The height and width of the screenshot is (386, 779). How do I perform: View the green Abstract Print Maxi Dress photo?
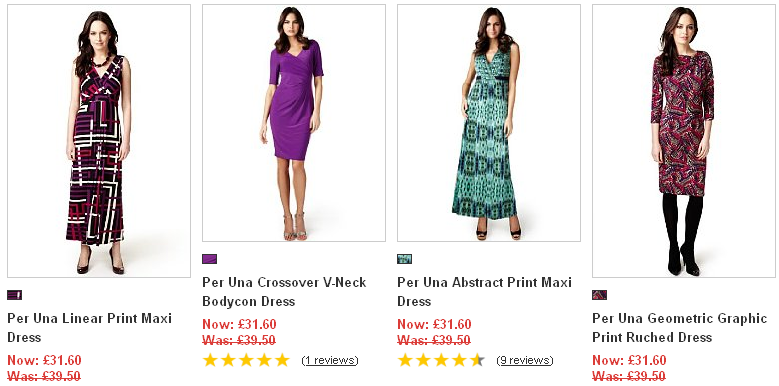tap(489, 123)
